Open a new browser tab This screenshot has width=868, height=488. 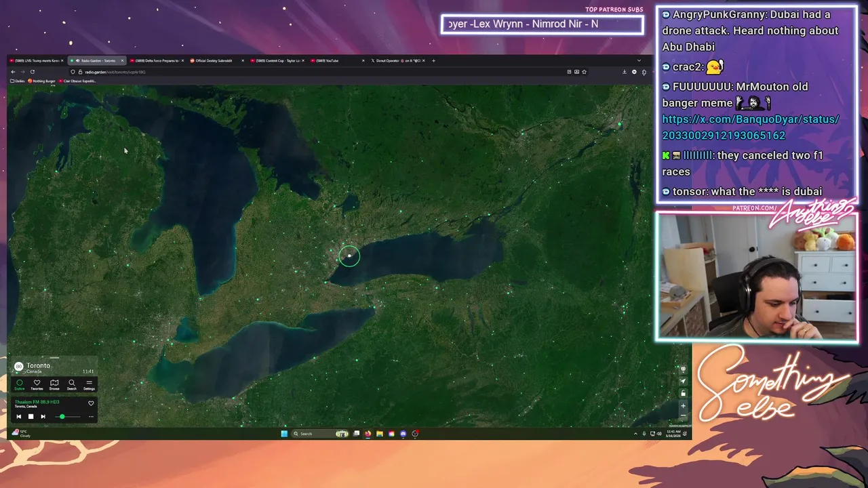pos(433,61)
